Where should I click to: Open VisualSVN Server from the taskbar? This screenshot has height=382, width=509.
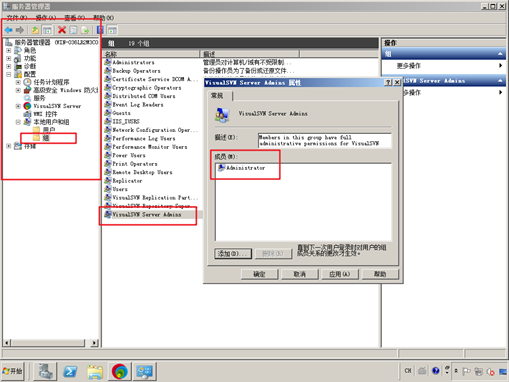click(x=120, y=371)
